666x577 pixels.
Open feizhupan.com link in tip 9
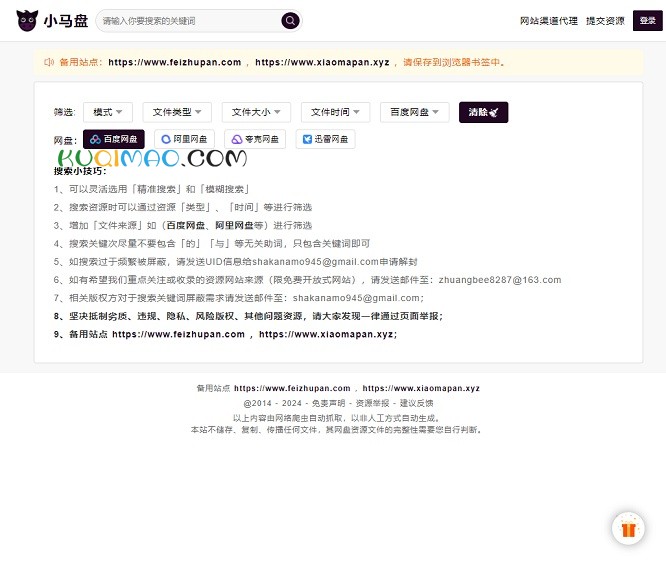(178, 334)
